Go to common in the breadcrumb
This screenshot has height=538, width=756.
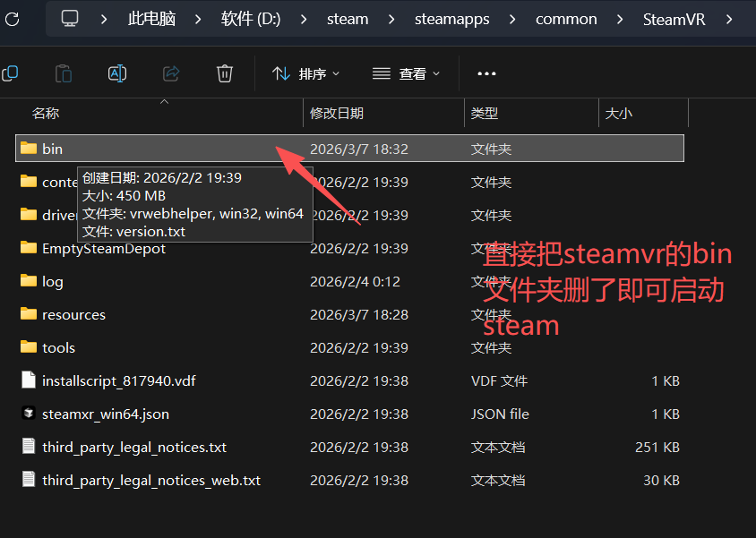566,20
